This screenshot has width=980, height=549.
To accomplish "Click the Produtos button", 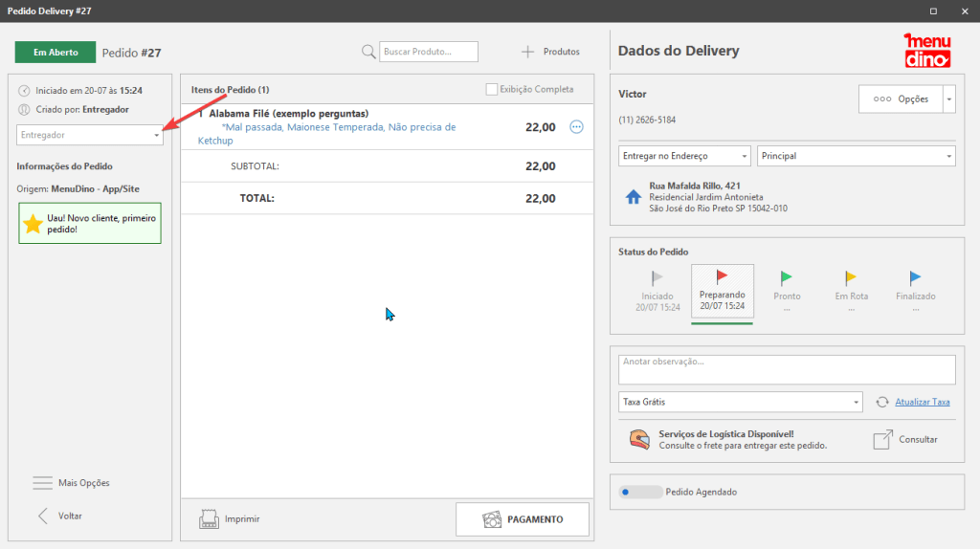I will click(x=550, y=52).
